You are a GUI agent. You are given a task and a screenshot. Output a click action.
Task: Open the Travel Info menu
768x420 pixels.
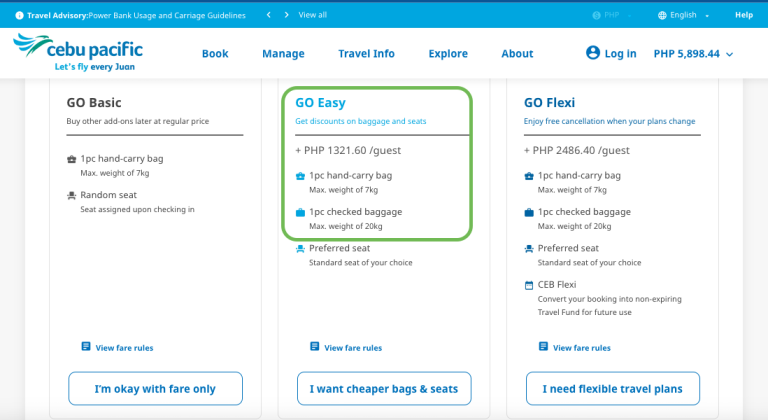point(366,54)
